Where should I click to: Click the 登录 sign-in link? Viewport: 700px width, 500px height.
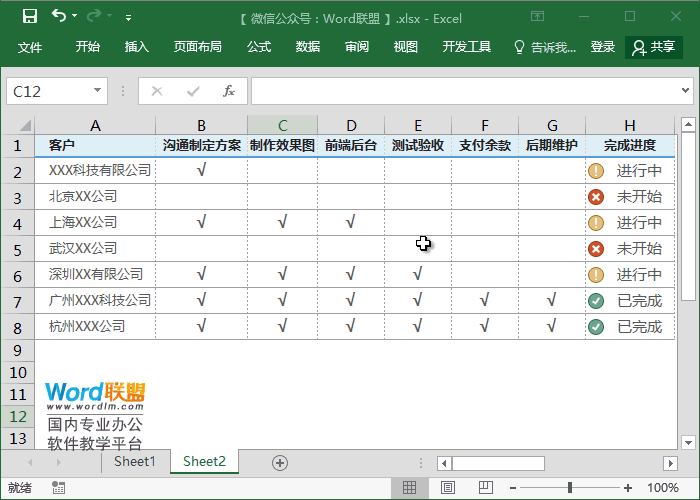tap(603, 46)
